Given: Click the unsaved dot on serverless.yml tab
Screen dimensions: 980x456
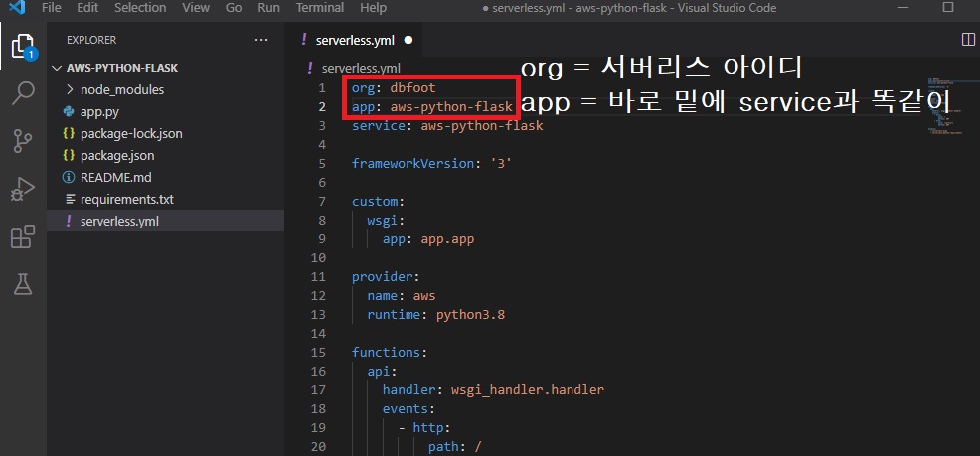Looking at the screenshot, I should [x=408, y=40].
